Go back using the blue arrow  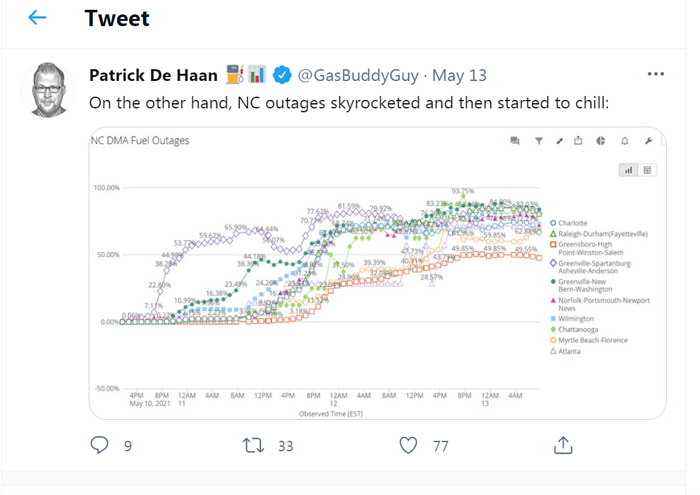point(37,18)
